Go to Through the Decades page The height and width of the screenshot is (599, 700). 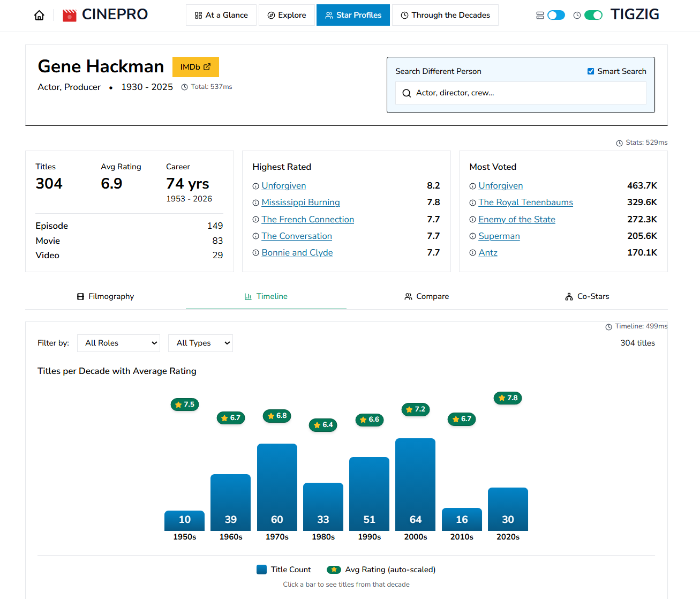click(445, 16)
